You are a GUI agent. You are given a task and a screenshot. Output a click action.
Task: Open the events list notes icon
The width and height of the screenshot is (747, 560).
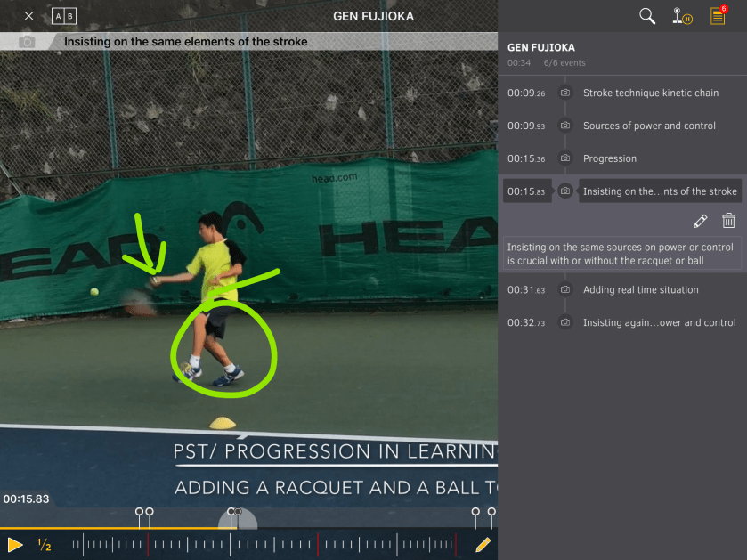pos(718,16)
